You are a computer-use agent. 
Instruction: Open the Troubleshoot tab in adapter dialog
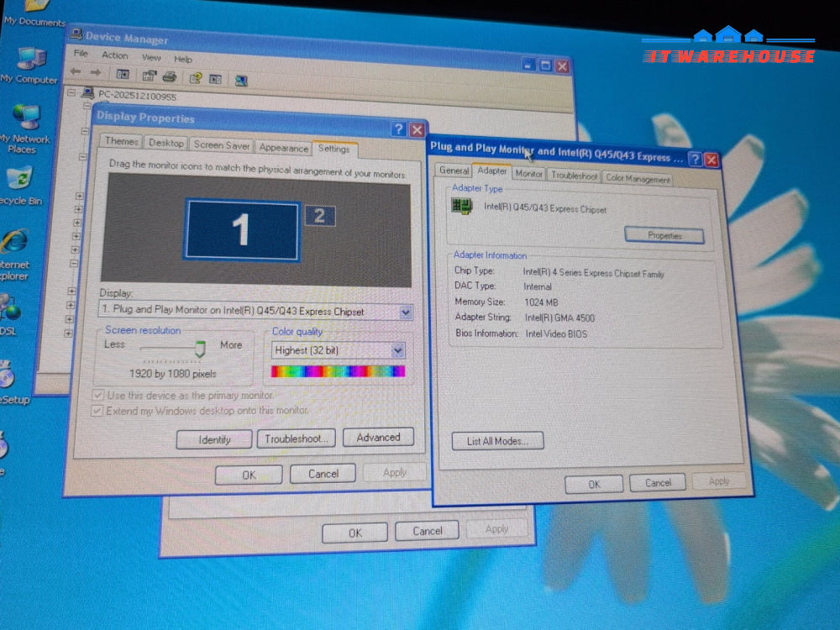click(x=574, y=176)
